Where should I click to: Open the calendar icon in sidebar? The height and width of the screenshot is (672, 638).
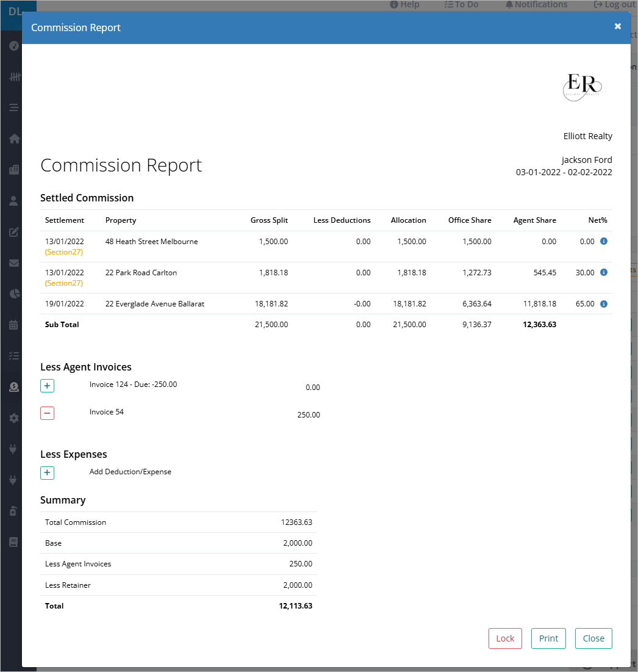click(x=13, y=325)
